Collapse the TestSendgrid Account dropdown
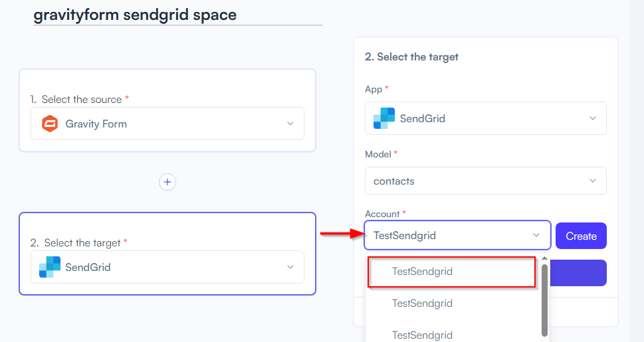The height and width of the screenshot is (342, 644). (x=536, y=235)
